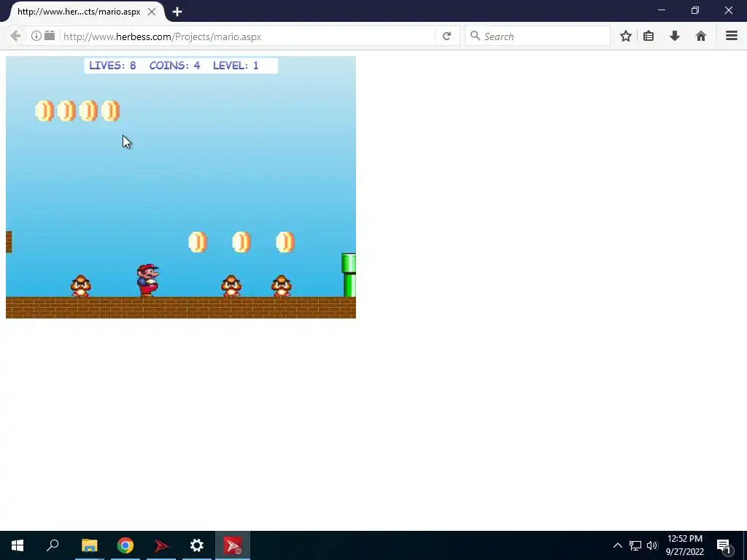Click the Goomba left of Mario

pyautogui.click(x=80, y=286)
